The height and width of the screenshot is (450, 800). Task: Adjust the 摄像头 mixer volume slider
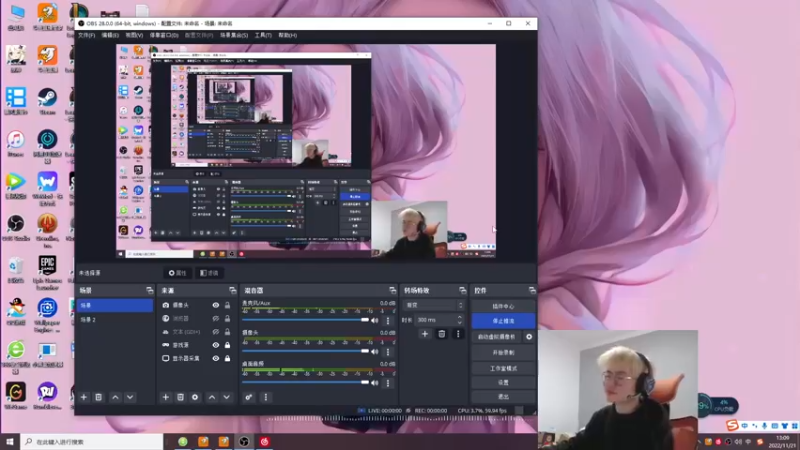click(x=305, y=351)
